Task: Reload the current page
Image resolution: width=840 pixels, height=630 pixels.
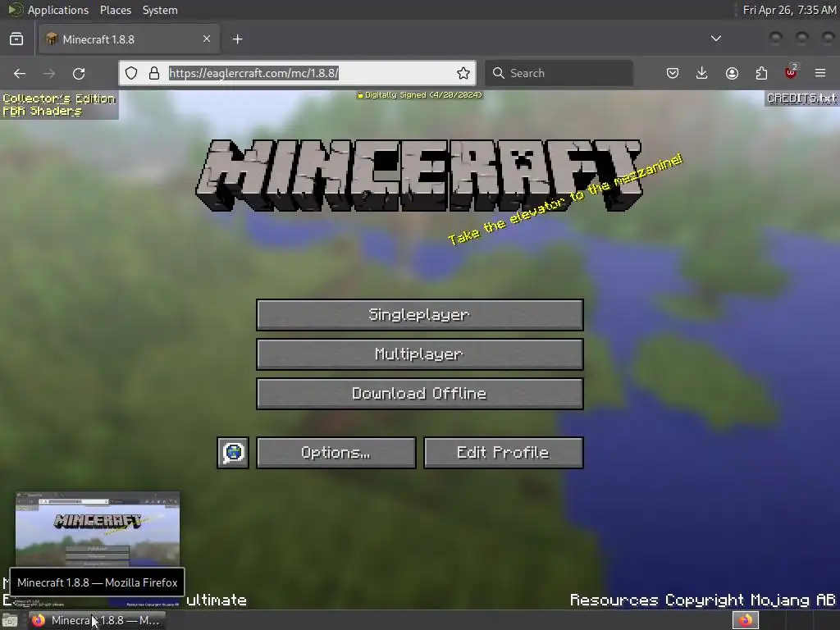Action: pyautogui.click(x=79, y=73)
